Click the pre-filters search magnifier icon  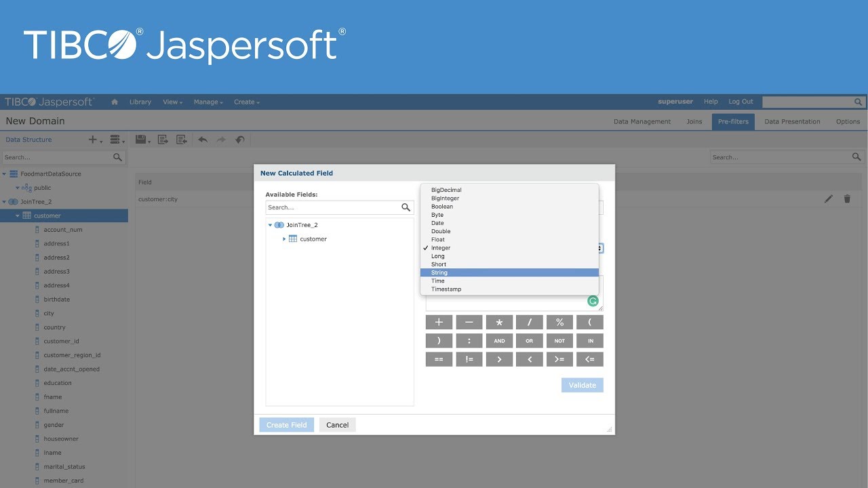pyautogui.click(x=856, y=157)
